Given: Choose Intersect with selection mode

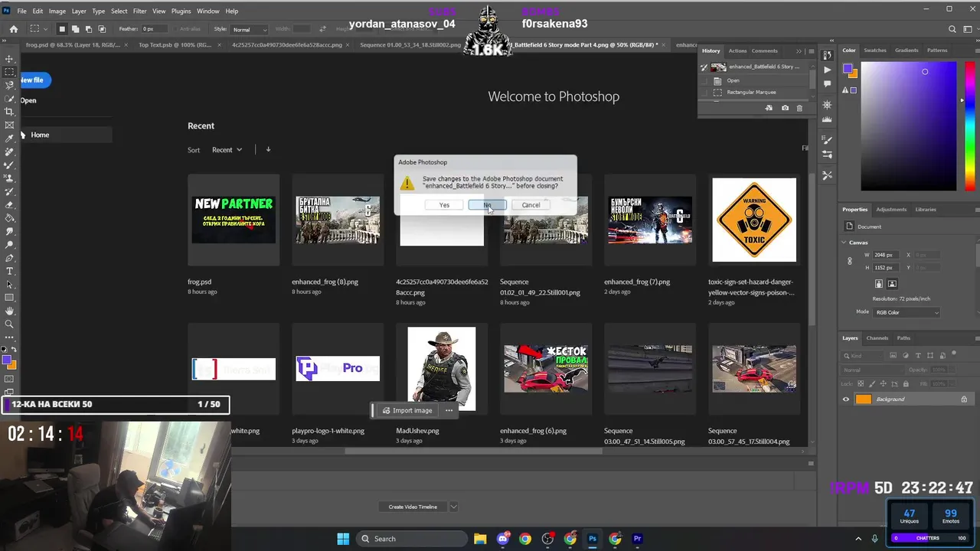Looking at the screenshot, I should (x=102, y=29).
